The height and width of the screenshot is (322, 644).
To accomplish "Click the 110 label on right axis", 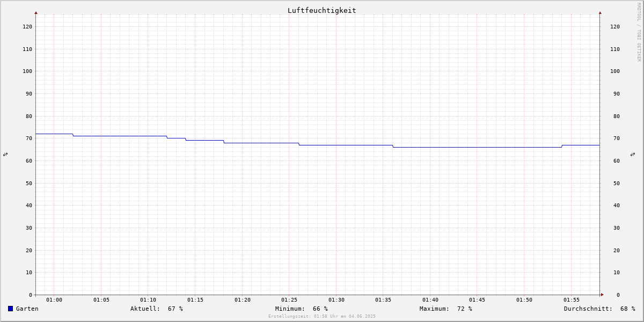I will point(615,49).
